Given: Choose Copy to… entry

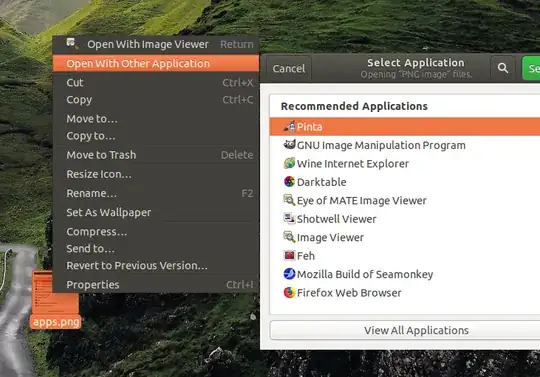Looking at the screenshot, I should (x=156, y=136).
